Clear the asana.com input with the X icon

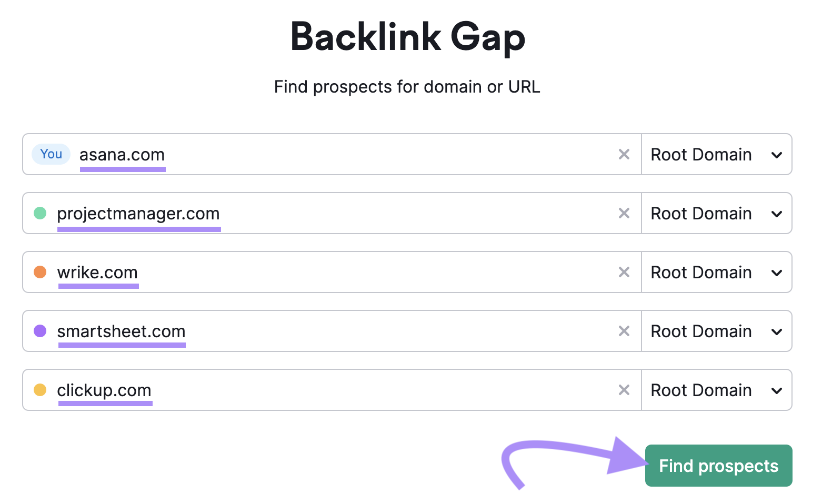(x=624, y=154)
